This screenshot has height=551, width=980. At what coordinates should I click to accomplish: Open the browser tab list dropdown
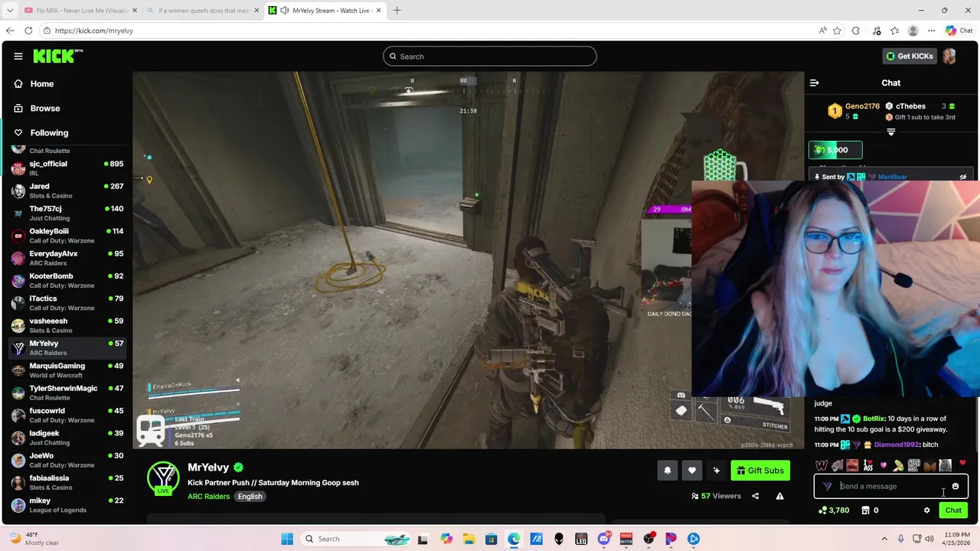[9, 11]
